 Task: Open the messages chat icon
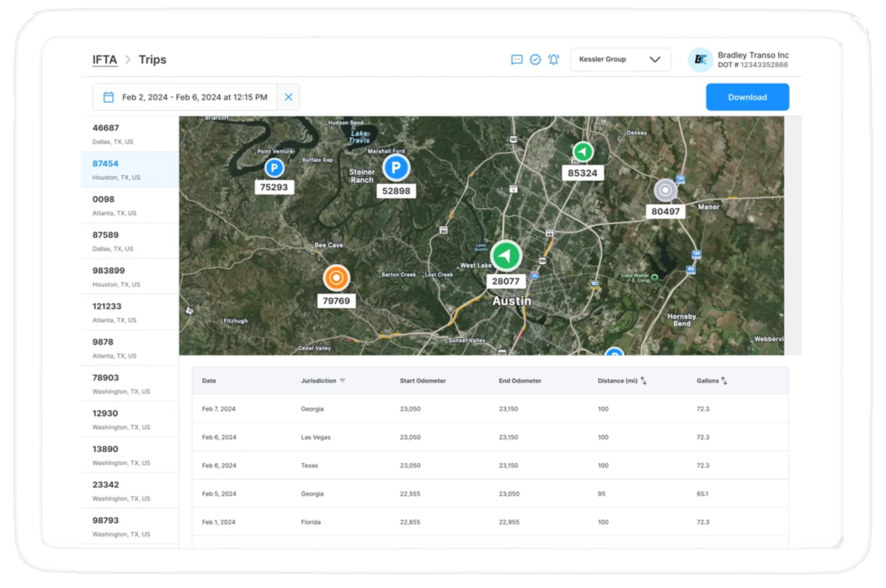click(x=517, y=60)
